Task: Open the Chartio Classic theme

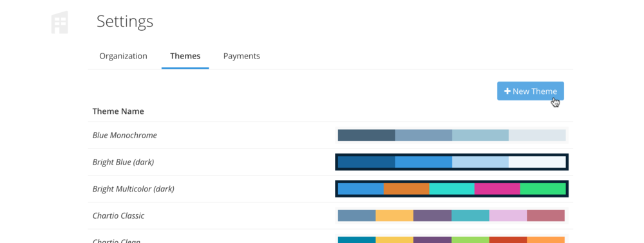Action: pos(118,215)
